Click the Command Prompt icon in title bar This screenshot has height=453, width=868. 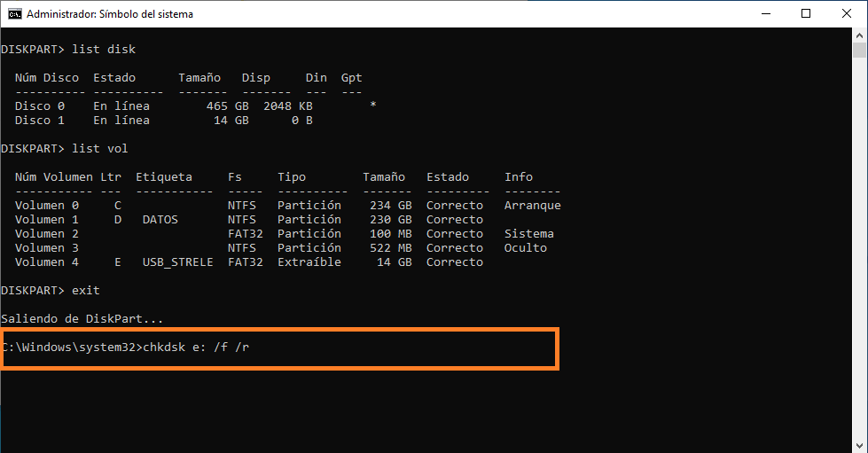point(12,13)
